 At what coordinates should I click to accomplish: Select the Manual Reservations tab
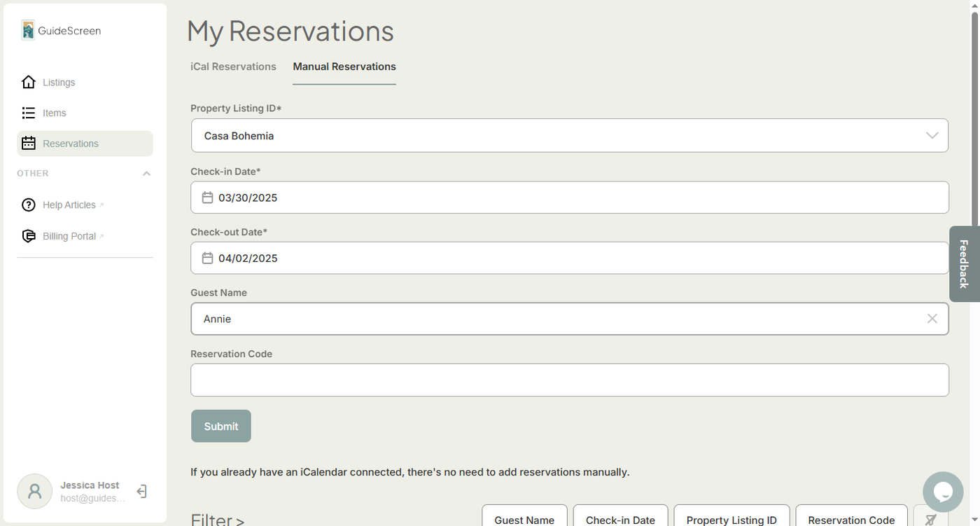pyautogui.click(x=344, y=67)
